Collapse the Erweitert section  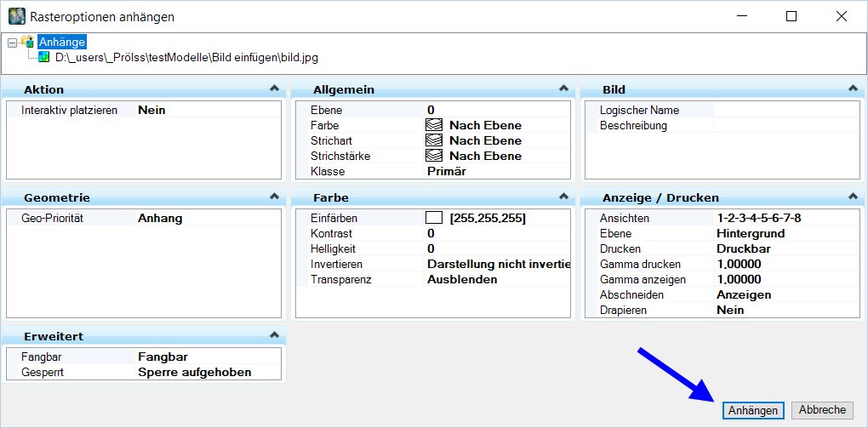[x=273, y=335]
